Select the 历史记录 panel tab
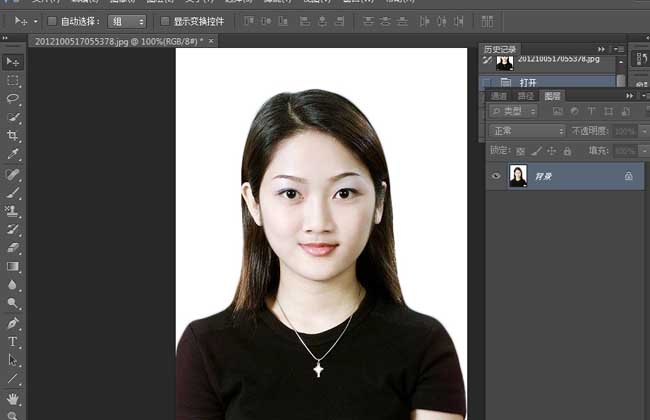650x420 pixels. pos(500,49)
